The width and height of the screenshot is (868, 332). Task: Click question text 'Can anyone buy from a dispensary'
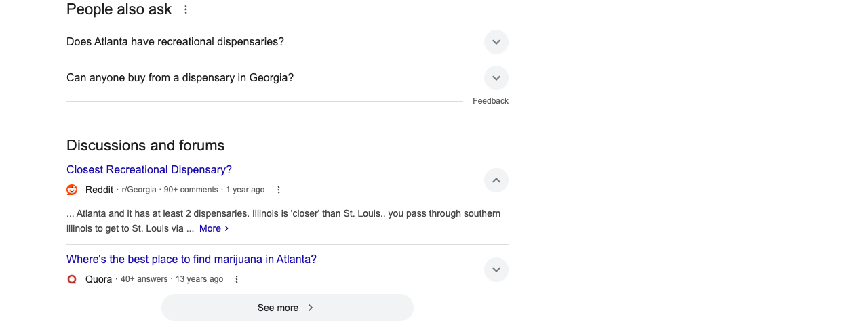151,78
